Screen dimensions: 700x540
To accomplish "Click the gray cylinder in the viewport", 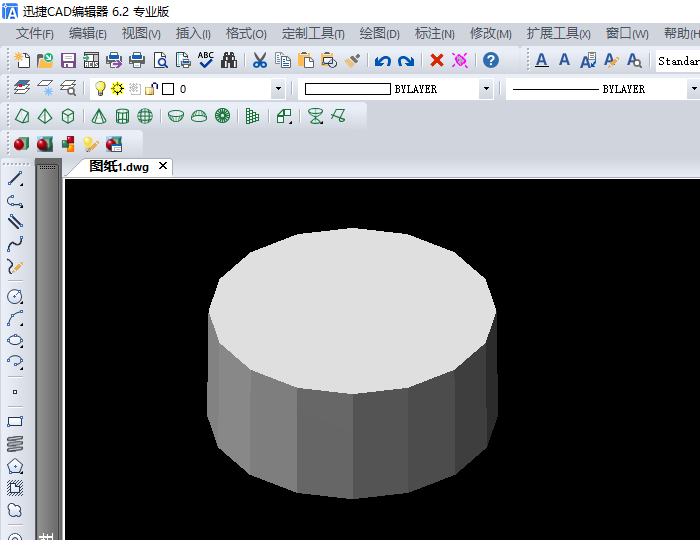I will pos(353,364).
